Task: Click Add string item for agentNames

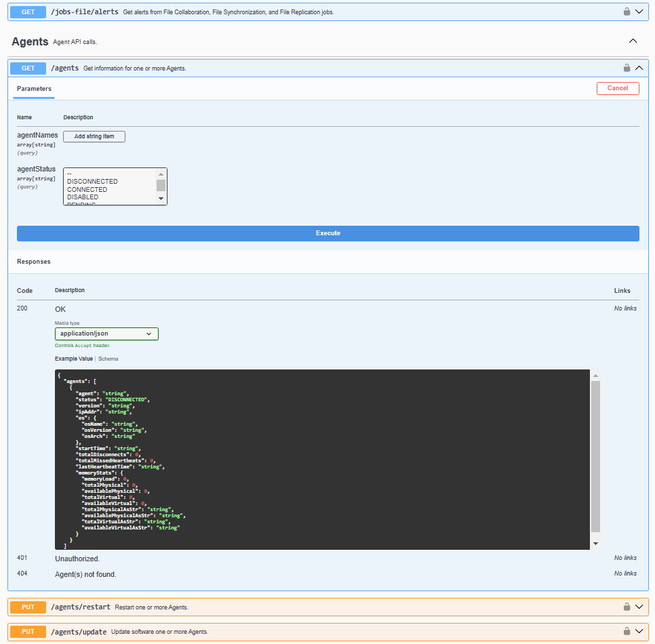Action: coord(94,136)
